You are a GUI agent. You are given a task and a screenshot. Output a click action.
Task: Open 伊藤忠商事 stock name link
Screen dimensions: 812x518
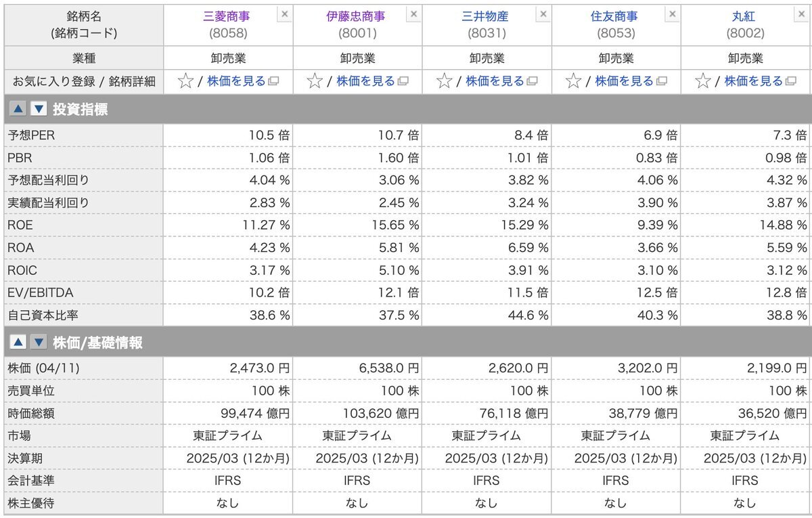click(355, 16)
